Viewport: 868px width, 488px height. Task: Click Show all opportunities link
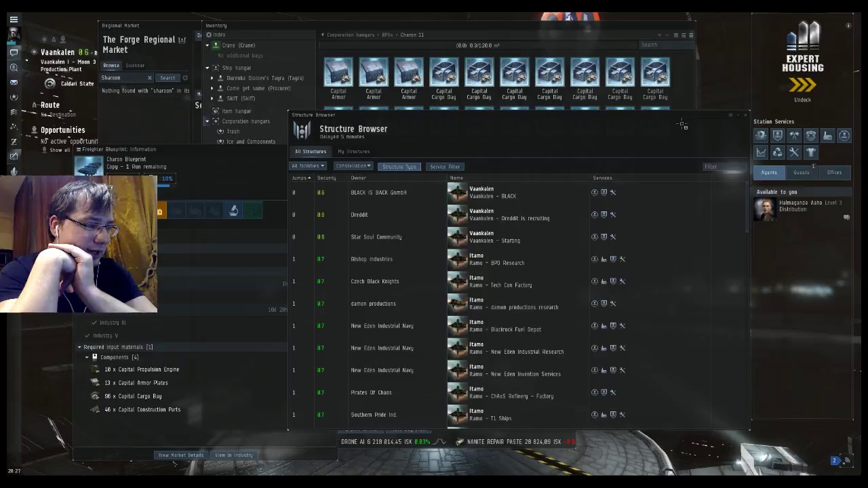[x=60, y=150]
